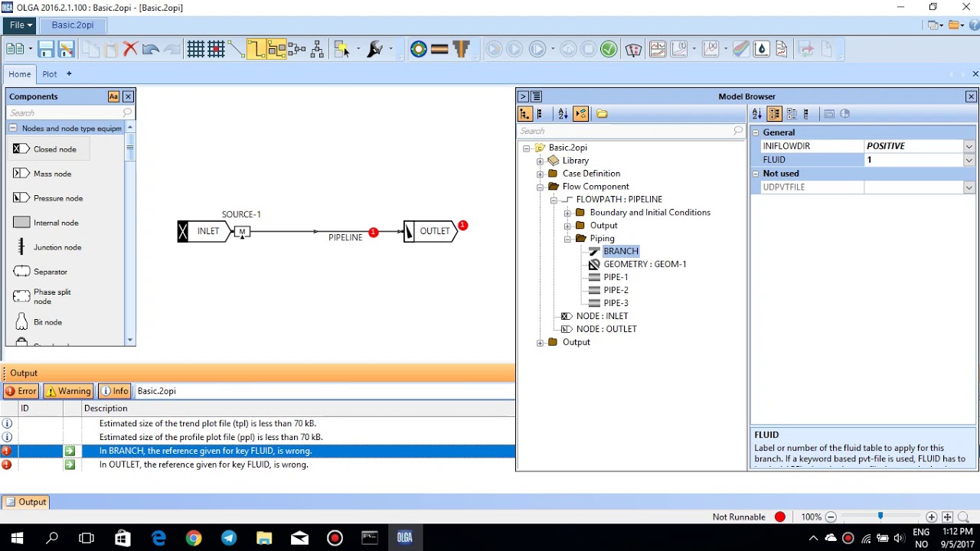The width and height of the screenshot is (980, 551).
Task: Toggle the tree view mode in Model Browser
Action: click(524, 114)
